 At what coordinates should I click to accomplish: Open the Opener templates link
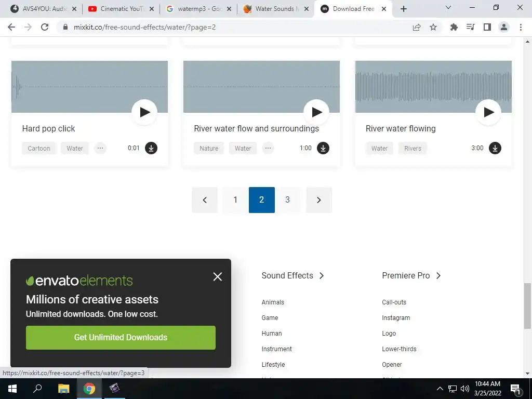[392, 365]
